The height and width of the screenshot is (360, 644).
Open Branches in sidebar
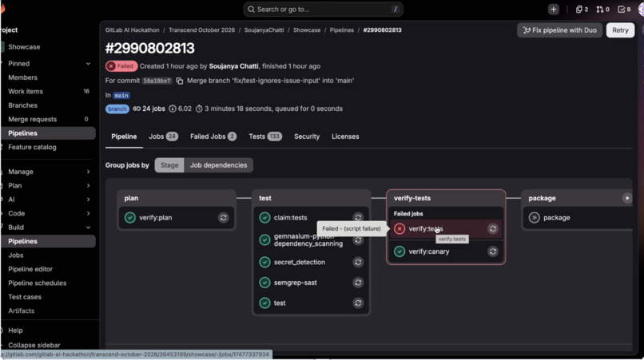click(x=22, y=105)
